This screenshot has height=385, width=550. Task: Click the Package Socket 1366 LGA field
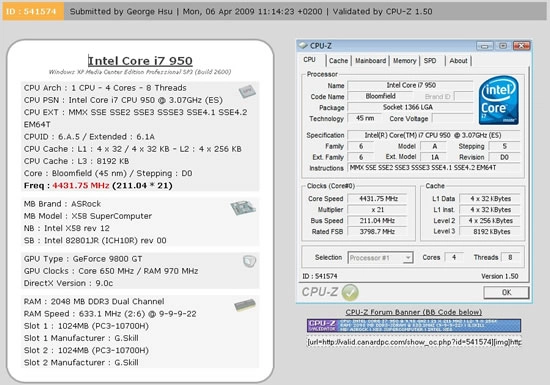pyautogui.click(x=410, y=107)
